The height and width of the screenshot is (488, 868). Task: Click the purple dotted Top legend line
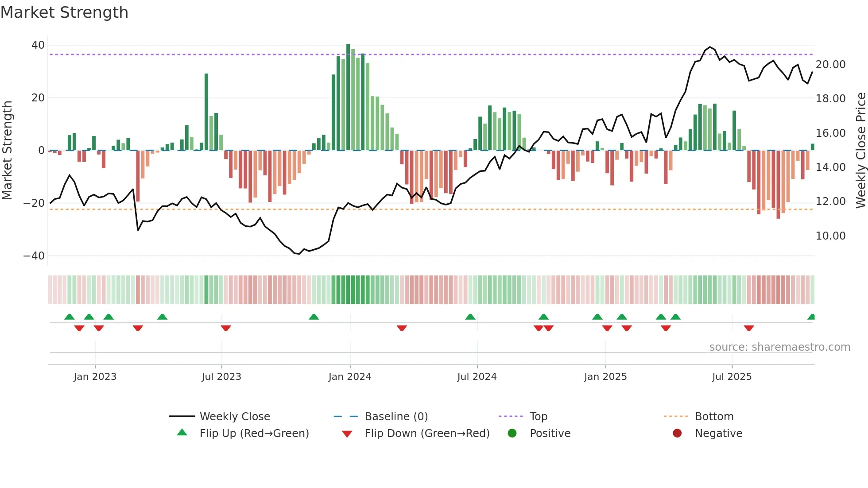pos(511,416)
